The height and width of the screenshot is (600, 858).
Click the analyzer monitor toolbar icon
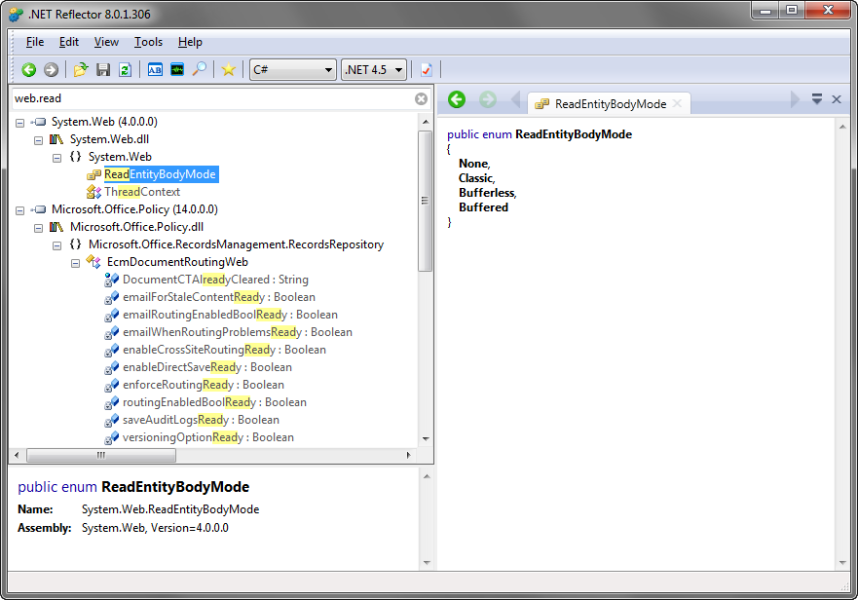coord(177,69)
